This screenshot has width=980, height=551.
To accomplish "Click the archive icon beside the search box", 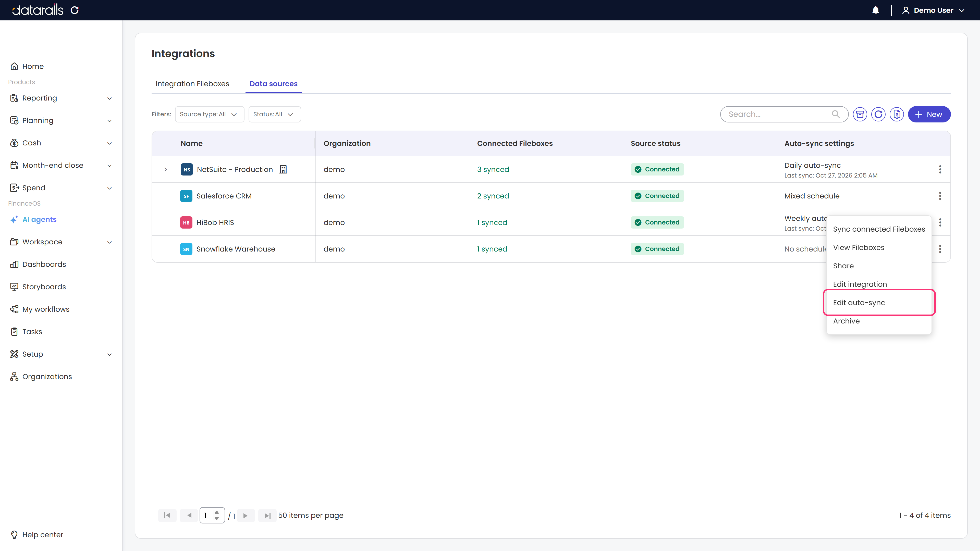I will pyautogui.click(x=860, y=114).
